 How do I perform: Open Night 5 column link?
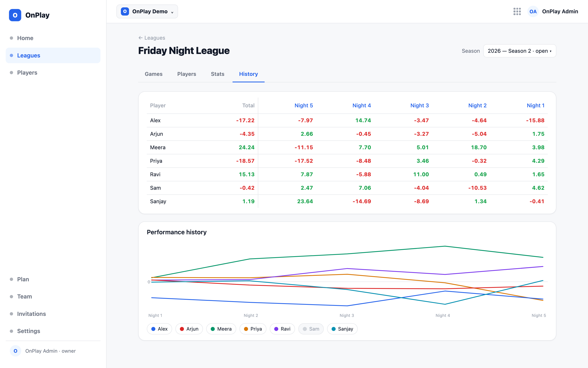(x=303, y=105)
